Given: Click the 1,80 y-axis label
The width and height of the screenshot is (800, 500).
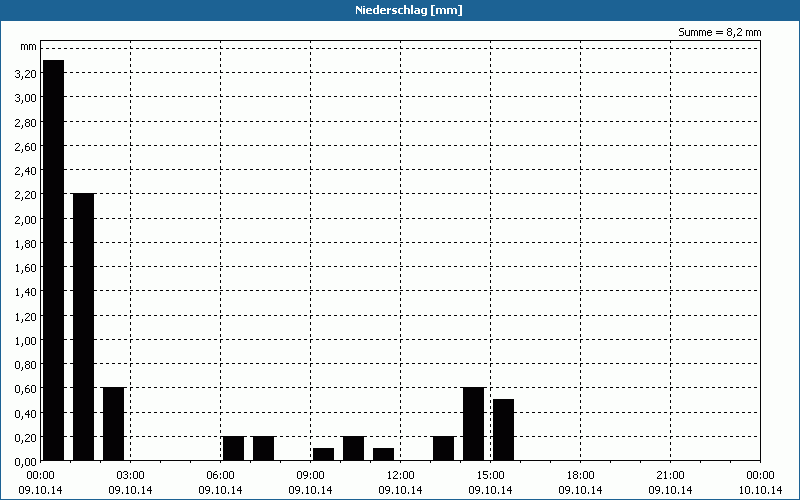Looking at the screenshot, I should (26, 243).
